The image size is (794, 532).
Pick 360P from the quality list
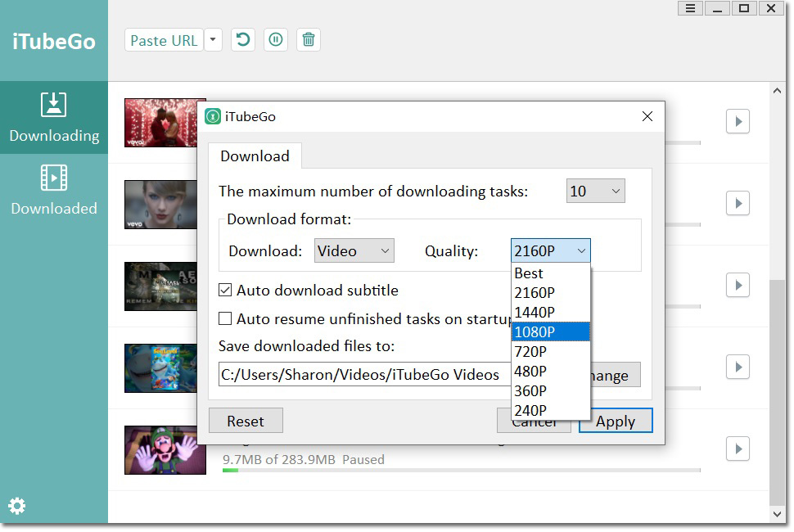pyautogui.click(x=550, y=390)
